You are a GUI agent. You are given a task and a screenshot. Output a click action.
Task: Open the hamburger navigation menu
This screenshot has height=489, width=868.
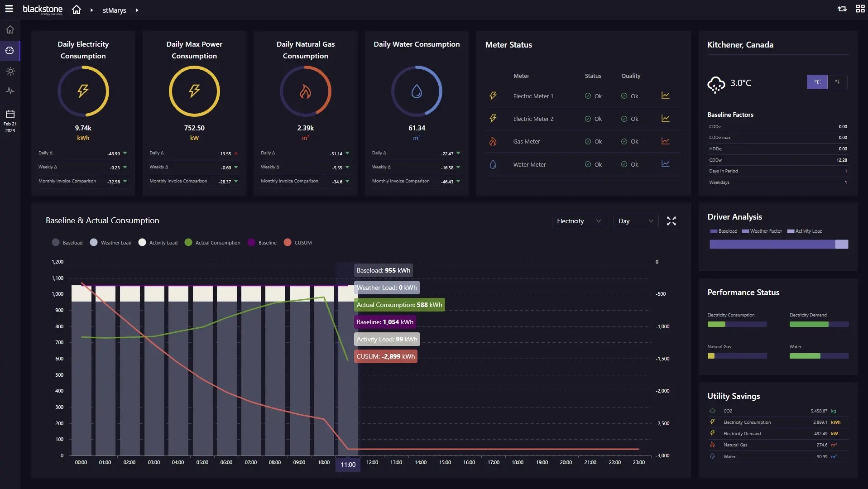[9, 9]
